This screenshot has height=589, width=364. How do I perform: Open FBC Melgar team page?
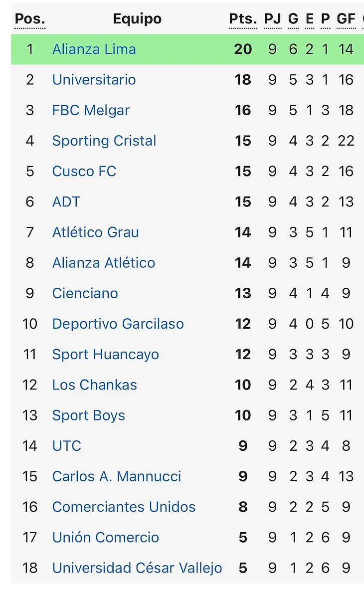(91, 110)
